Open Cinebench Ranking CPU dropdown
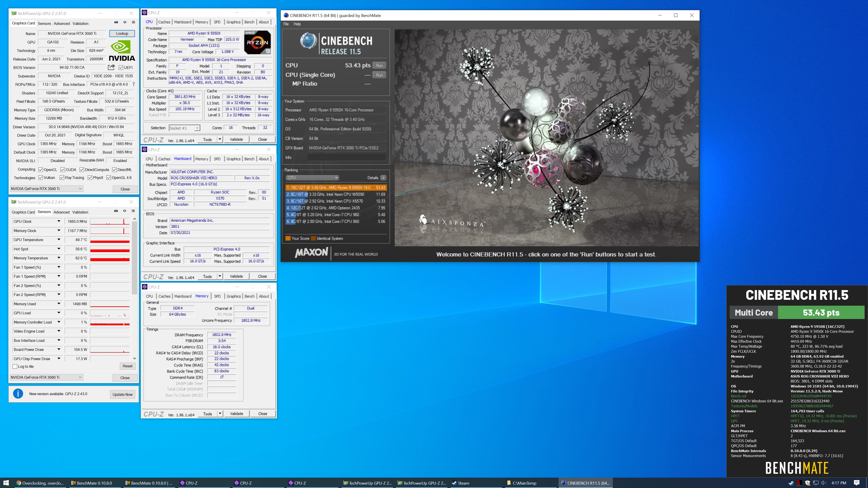Screen dimensions: 868x488 (312, 178)
